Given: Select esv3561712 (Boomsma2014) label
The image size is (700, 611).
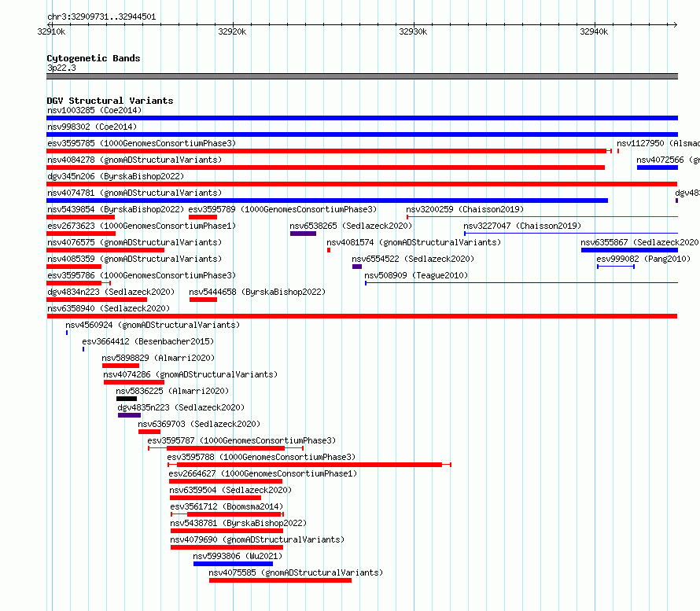Looking at the screenshot, I should pos(227,506).
